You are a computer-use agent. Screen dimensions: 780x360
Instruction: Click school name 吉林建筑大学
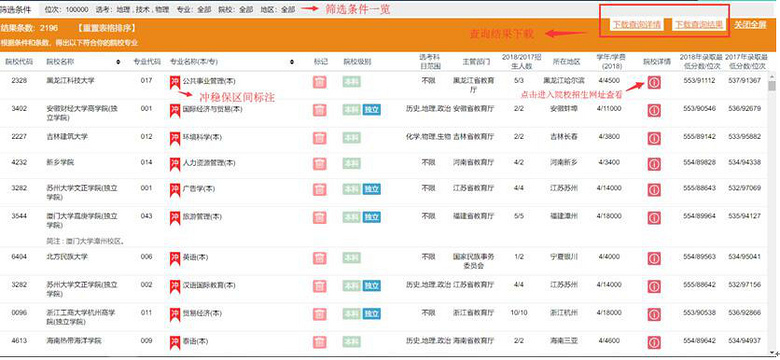pos(67,136)
